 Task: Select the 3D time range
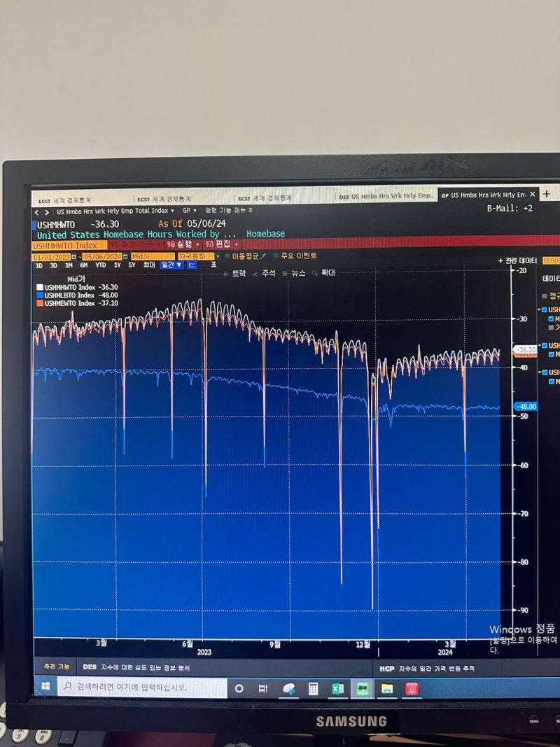pyautogui.click(x=53, y=266)
